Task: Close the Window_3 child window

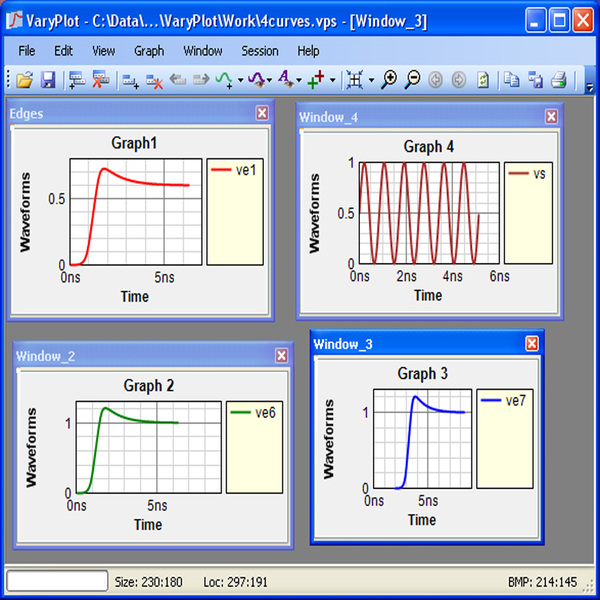Action: (x=532, y=344)
